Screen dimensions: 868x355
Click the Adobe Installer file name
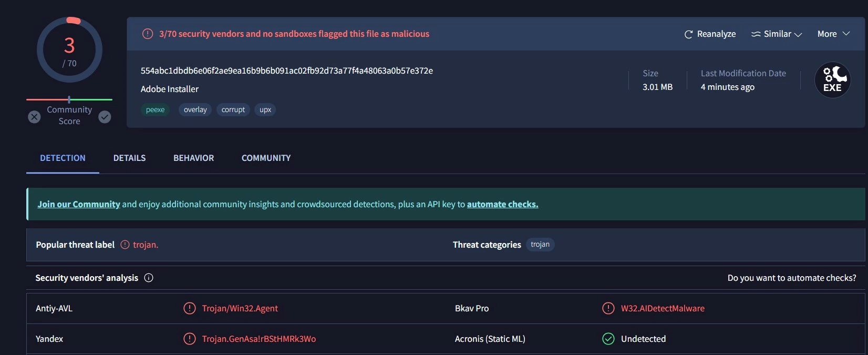click(x=170, y=89)
